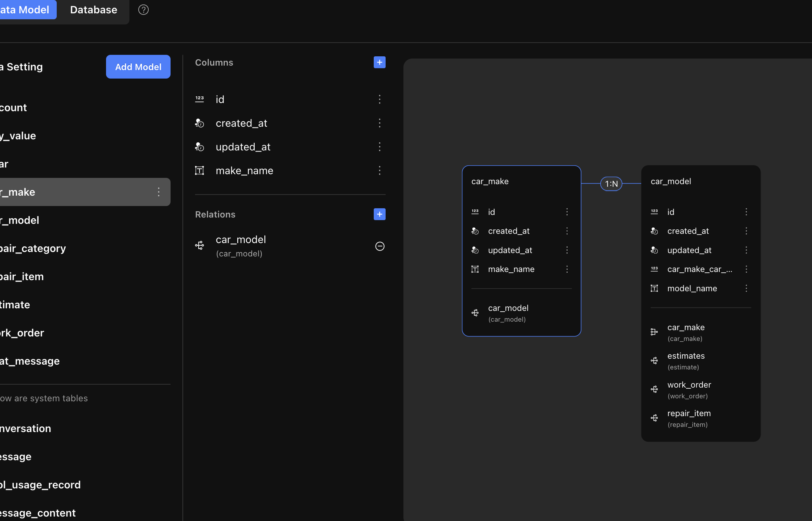Click the car_model relation icon in Relations panel
The height and width of the screenshot is (521, 812).
(199, 245)
